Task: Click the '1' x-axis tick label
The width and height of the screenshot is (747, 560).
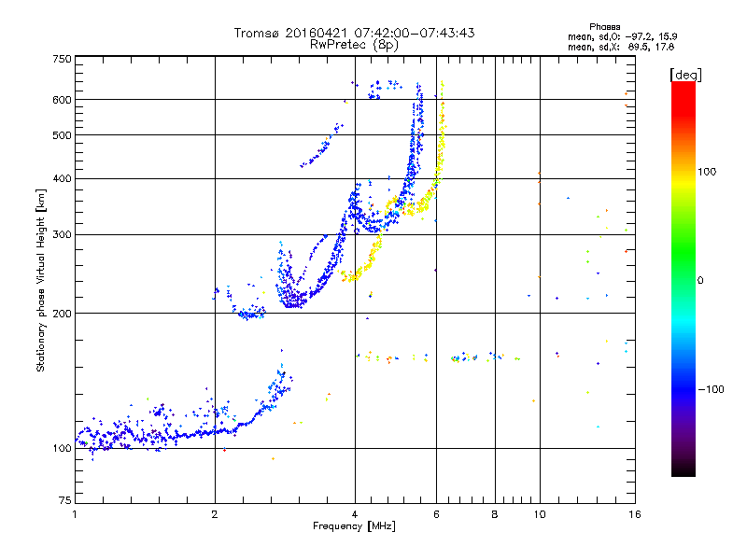Action: [x=75, y=514]
